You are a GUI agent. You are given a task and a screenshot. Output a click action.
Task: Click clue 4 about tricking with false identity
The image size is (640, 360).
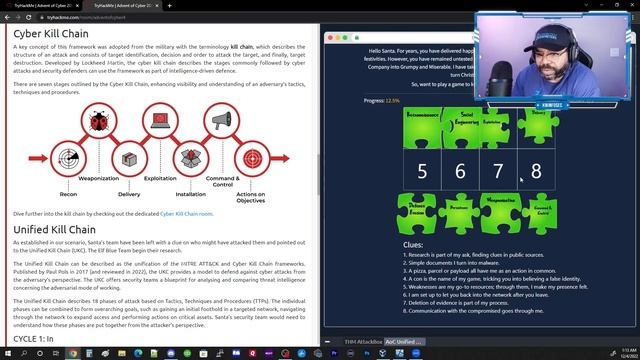pos(491,279)
